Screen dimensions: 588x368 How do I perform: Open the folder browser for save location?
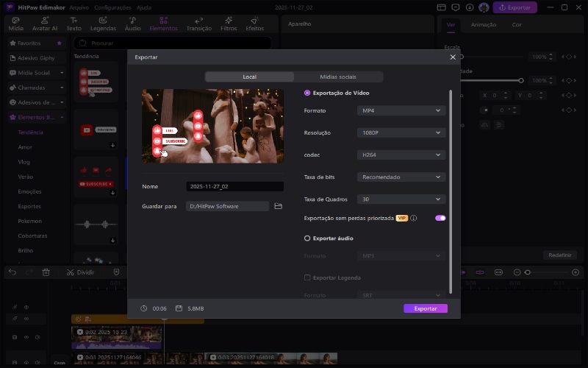pos(278,207)
